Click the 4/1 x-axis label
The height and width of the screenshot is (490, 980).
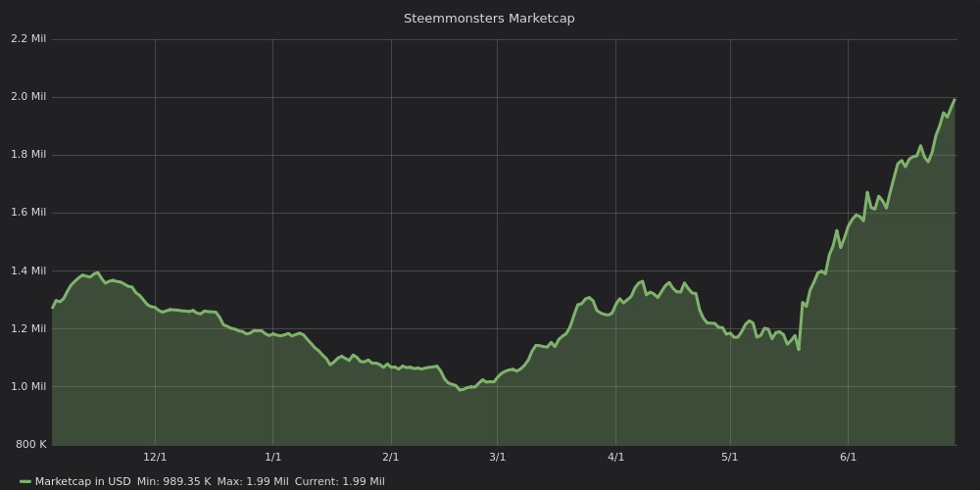click(615, 457)
